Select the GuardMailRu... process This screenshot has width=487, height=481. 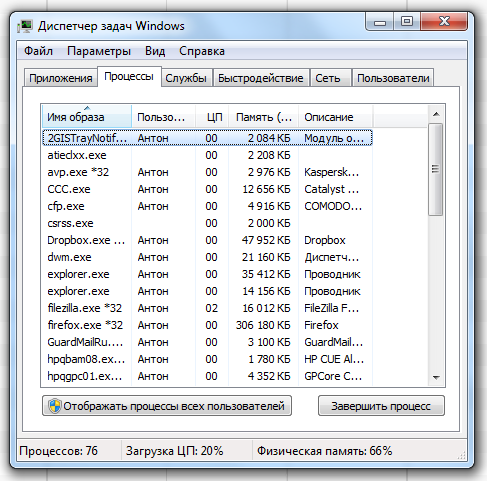click(207, 342)
